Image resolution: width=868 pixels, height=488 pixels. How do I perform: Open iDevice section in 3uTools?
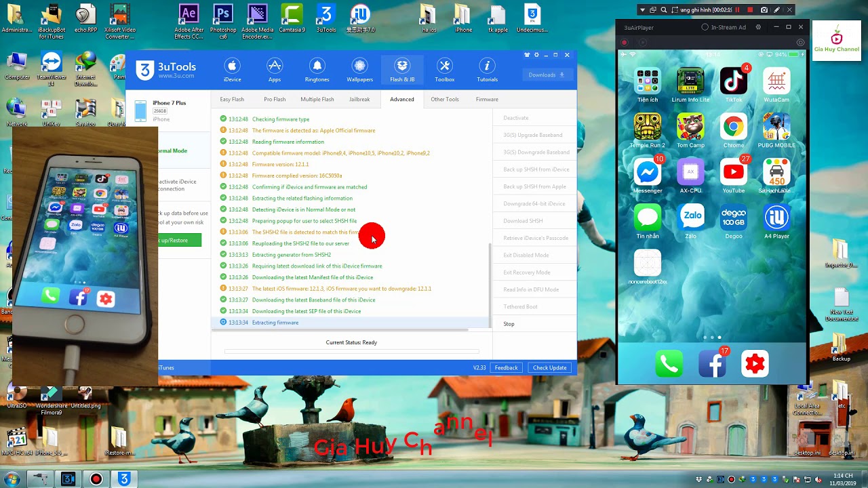point(232,70)
